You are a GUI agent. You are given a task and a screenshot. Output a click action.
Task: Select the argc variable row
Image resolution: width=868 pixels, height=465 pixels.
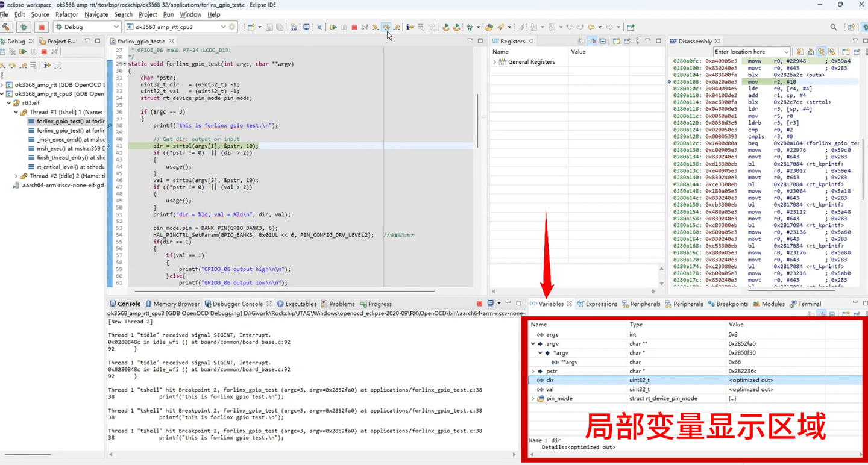[x=696, y=335]
